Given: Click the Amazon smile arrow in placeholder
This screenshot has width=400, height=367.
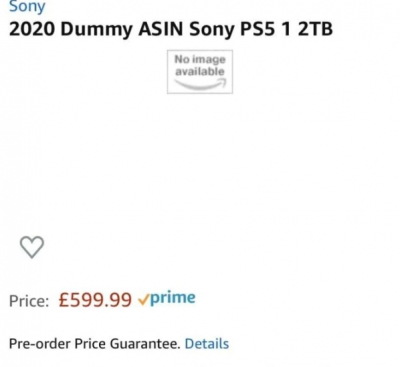Looking at the screenshot, I should pos(200,83).
